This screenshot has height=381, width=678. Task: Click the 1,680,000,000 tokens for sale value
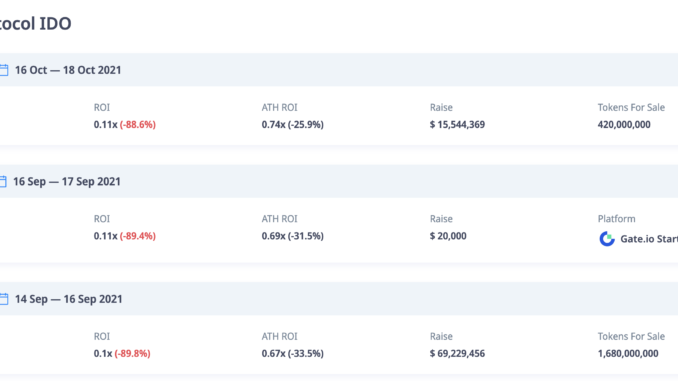[628, 354]
